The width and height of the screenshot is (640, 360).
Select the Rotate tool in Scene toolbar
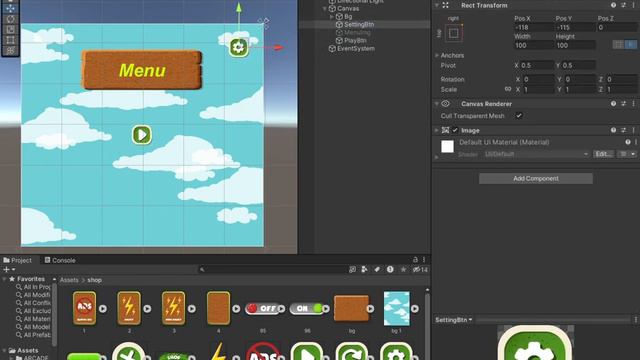click(10, 19)
